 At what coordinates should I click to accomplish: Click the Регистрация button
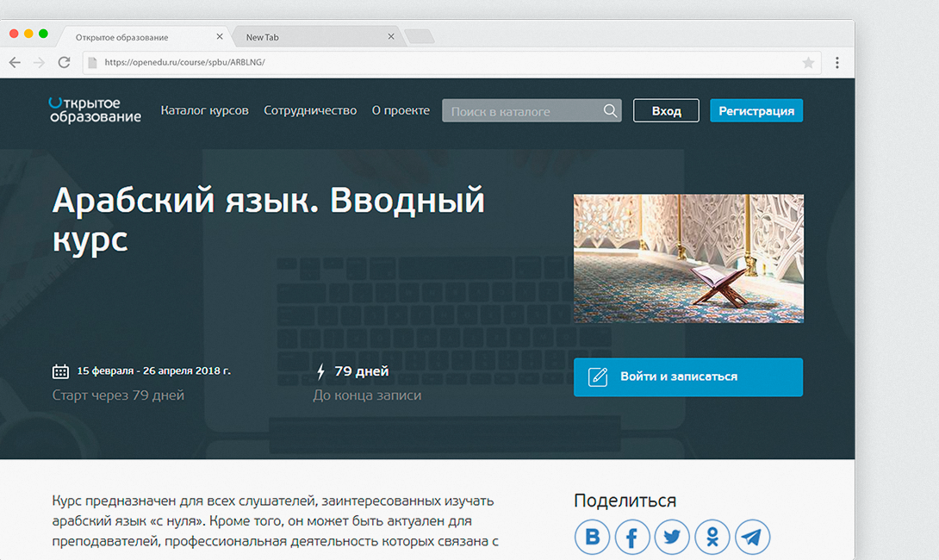tap(756, 111)
